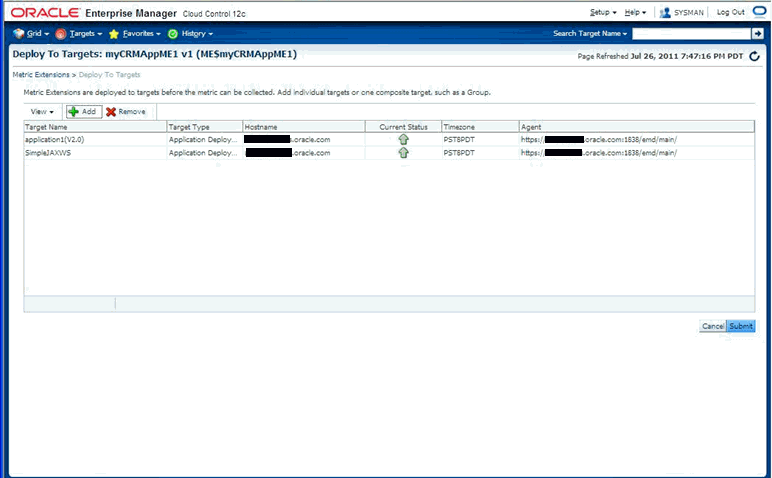Click status up arrow for application1(V2.0)
The height and width of the screenshot is (478, 772).
click(x=403, y=139)
